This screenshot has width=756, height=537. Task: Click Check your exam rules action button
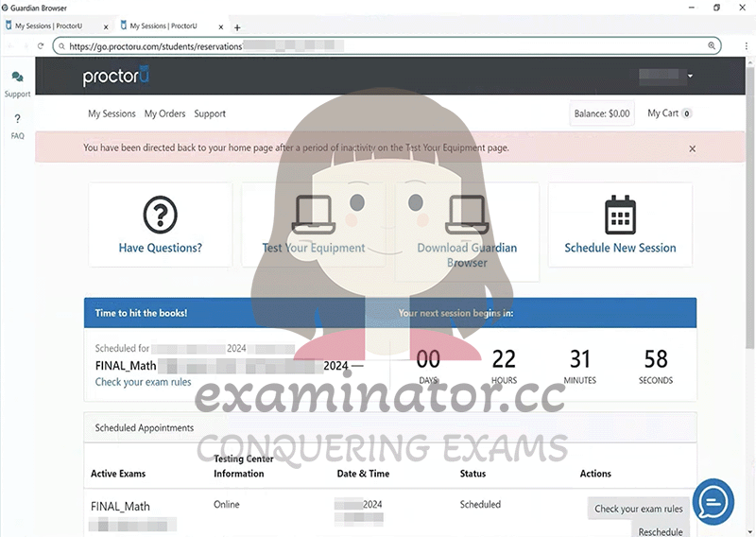[x=639, y=509]
